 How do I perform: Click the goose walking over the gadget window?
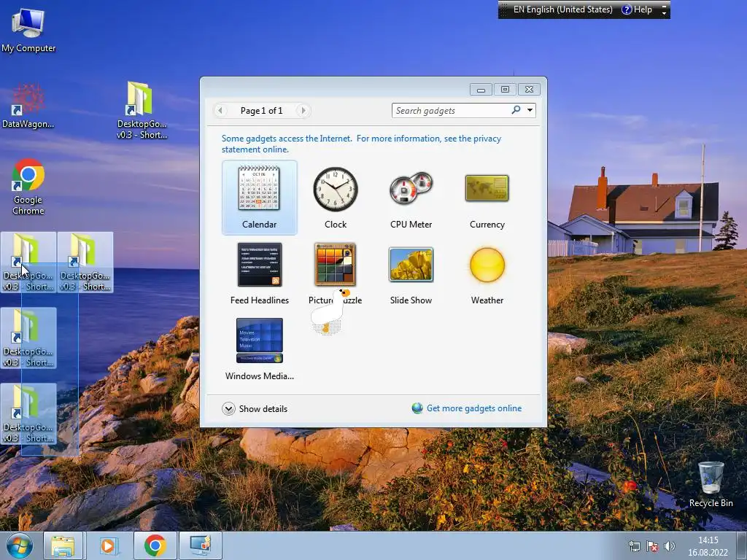tap(330, 311)
